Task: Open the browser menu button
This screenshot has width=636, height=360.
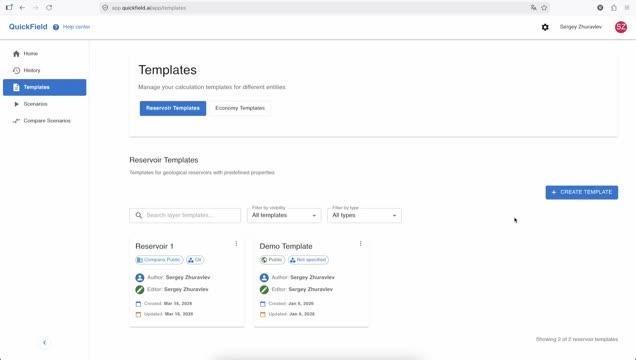Action: pos(627,8)
